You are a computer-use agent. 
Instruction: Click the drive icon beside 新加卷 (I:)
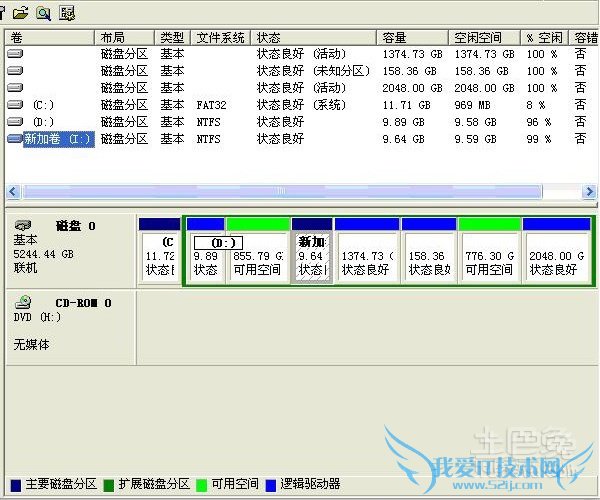click(x=15, y=138)
